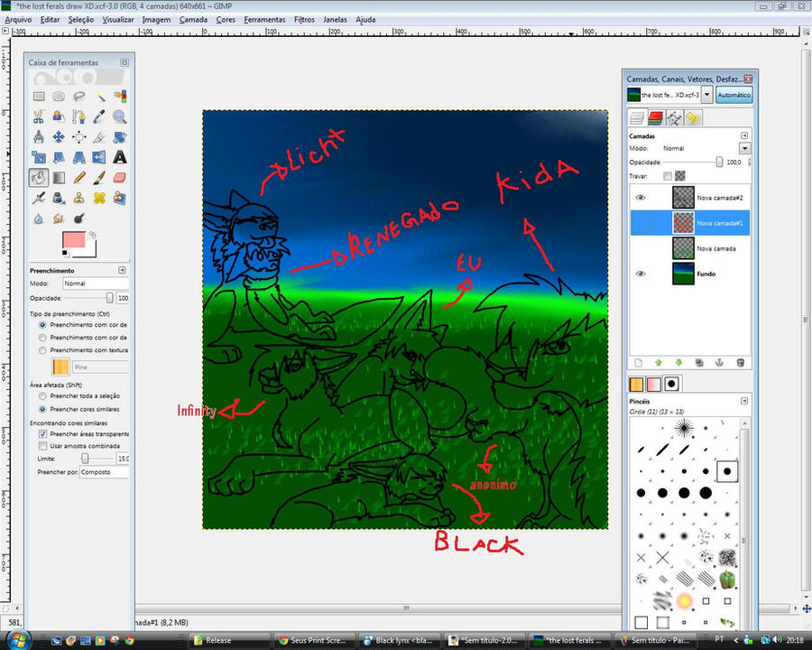Select the Smudge tool
The image size is (812, 650).
[59, 218]
